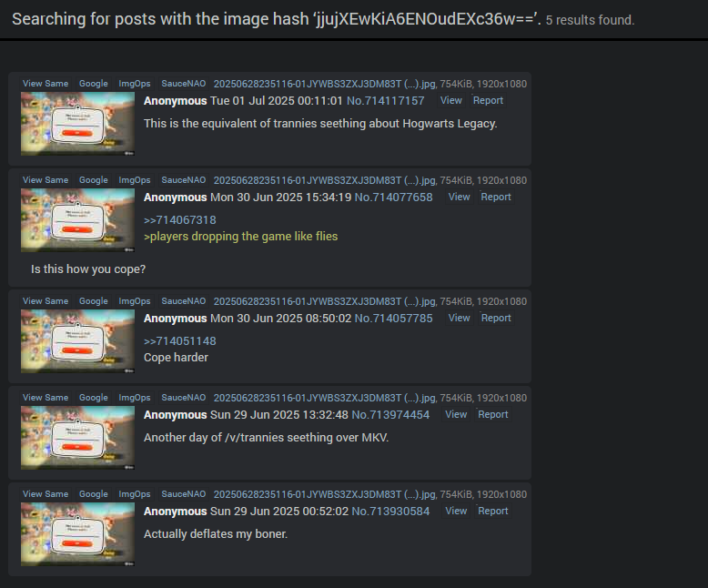Screen dimensions: 708x588
Task: Report post No.714117157
Action: coord(488,100)
